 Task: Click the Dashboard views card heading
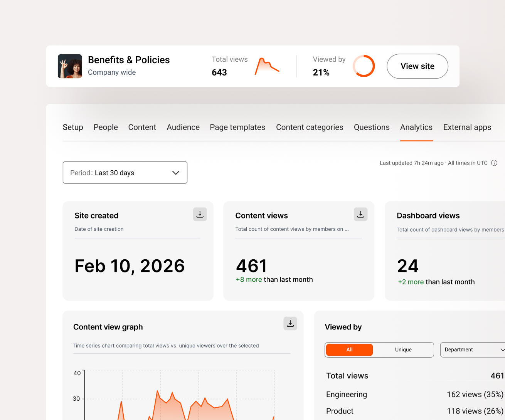point(428,216)
